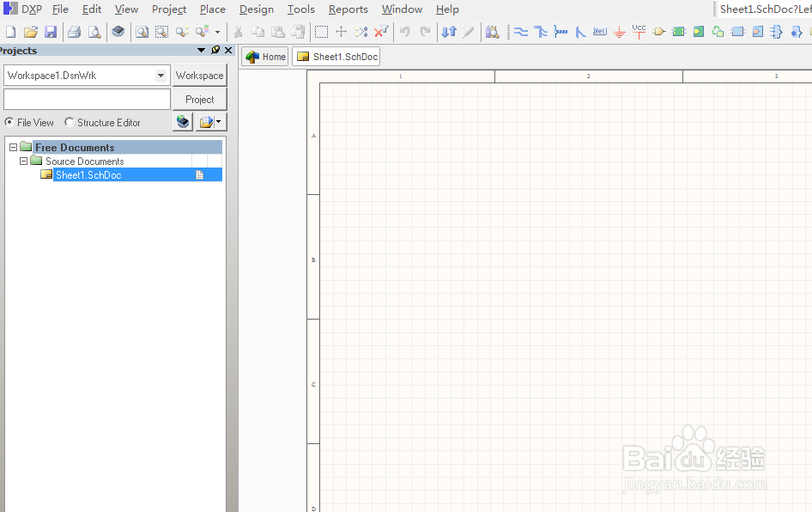Viewport: 812px width, 512px height.
Task: Open the Tools menu
Action: [301, 9]
